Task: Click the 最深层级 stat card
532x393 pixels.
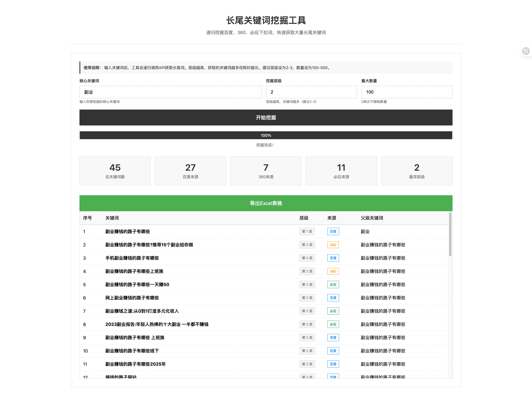Action: [417, 171]
